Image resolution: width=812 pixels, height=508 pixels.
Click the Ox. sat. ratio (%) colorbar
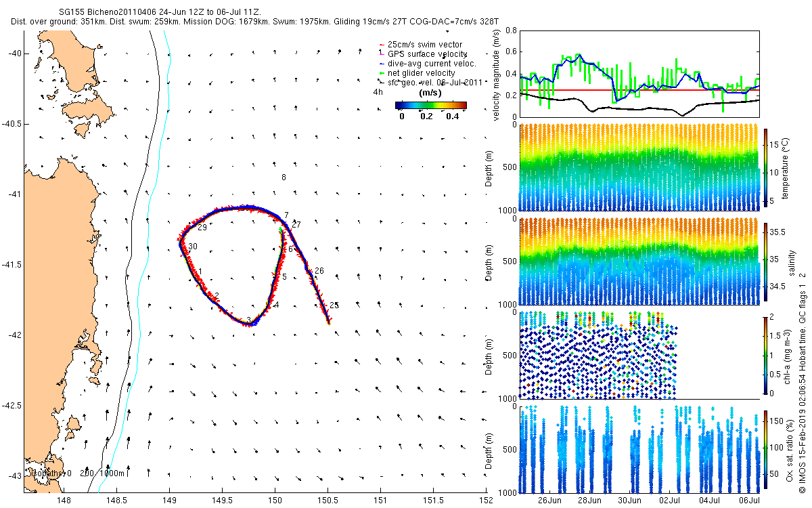[x=765, y=448]
